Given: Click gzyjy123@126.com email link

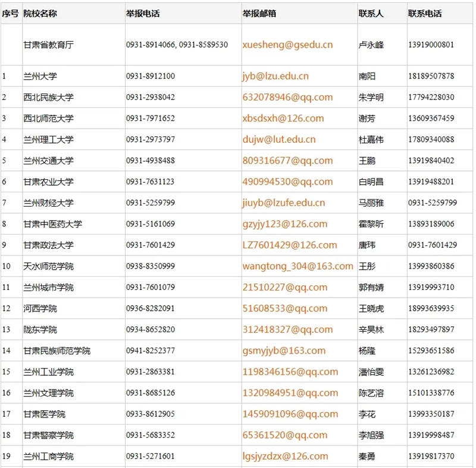Looking at the screenshot, I should 285,224.
